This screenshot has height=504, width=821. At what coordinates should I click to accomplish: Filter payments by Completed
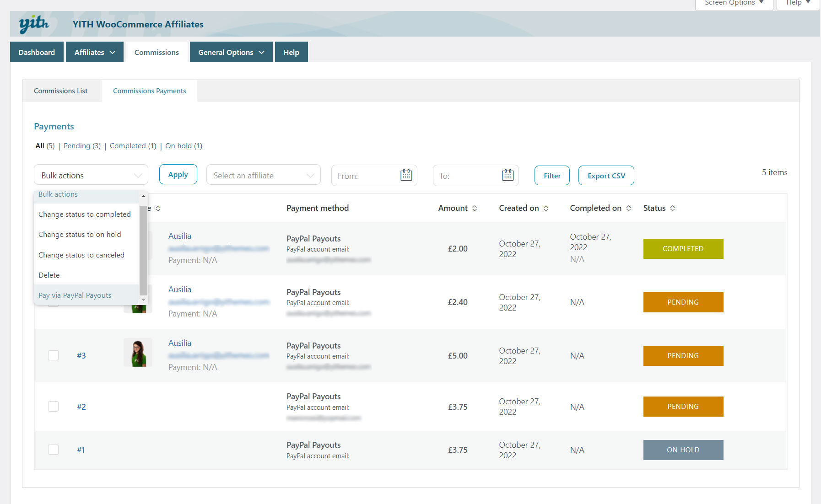point(128,145)
